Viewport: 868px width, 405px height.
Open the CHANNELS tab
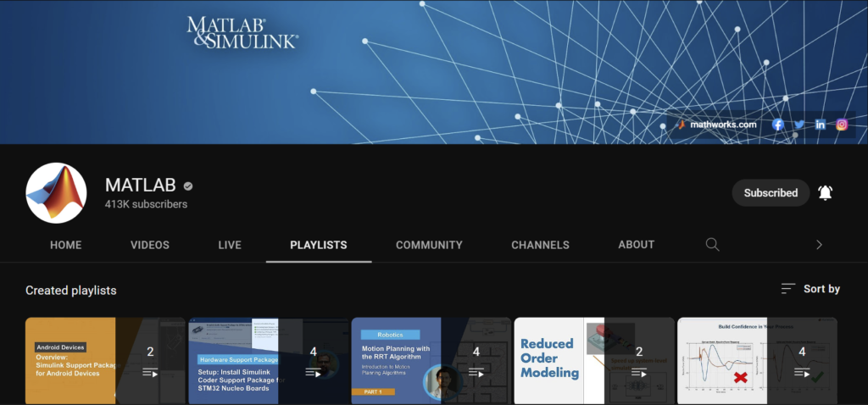[540, 245]
